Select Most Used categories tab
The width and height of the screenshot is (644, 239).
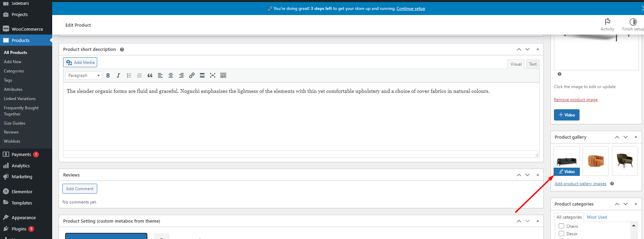(597, 217)
